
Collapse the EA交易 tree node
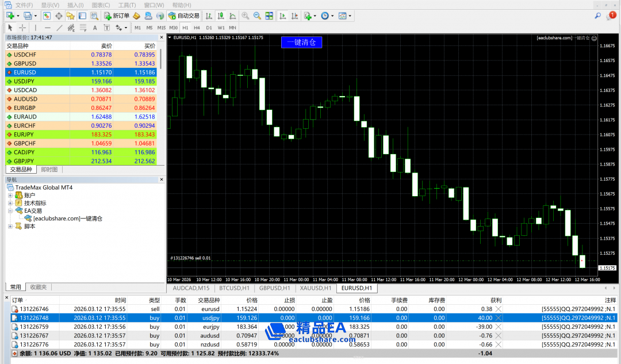(x=10, y=211)
